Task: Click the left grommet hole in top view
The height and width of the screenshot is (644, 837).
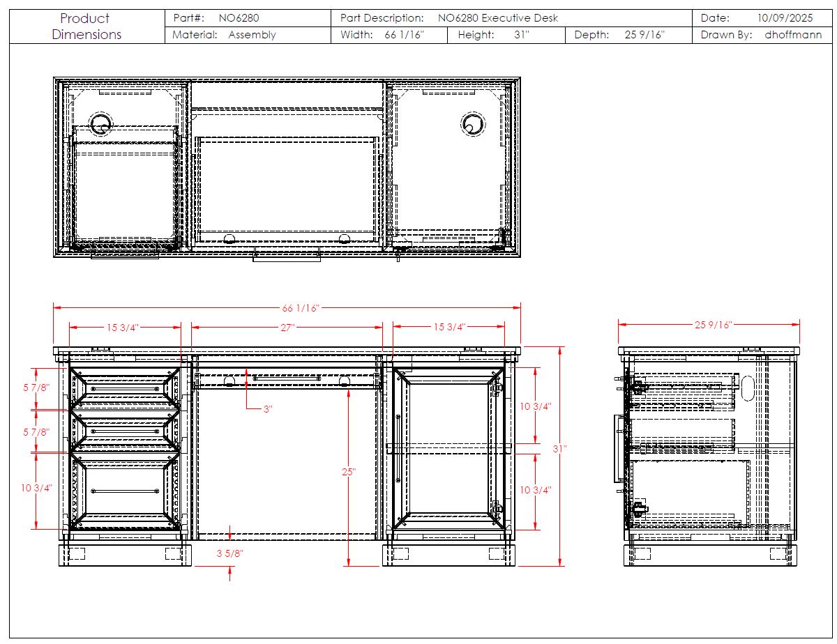Action: 102,124
